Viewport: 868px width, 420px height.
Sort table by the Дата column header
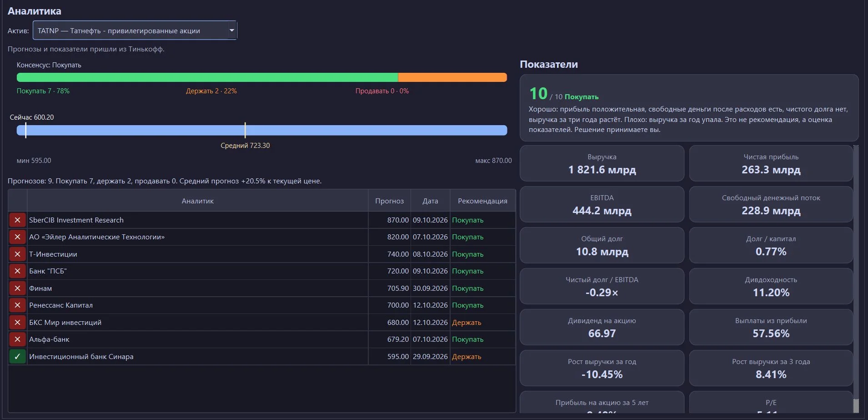[x=430, y=201]
